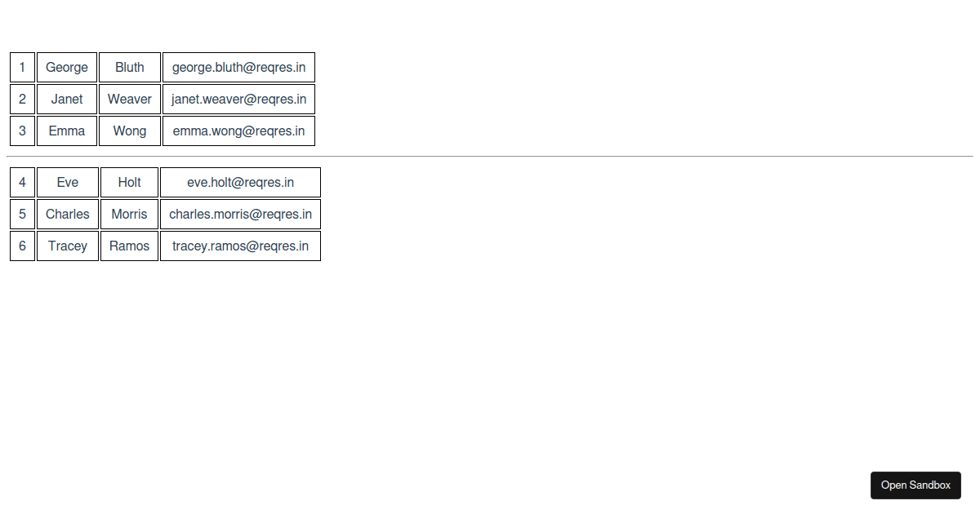Select charles.morris@reqres.in email cell
Image resolution: width=980 pixels, height=514 pixels.
(x=240, y=215)
